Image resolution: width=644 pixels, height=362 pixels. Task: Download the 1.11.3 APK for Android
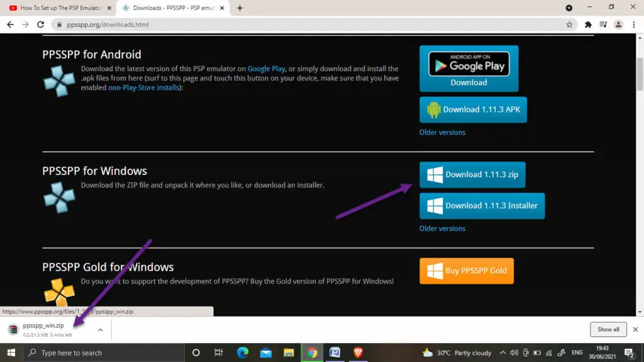pos(473,109)
